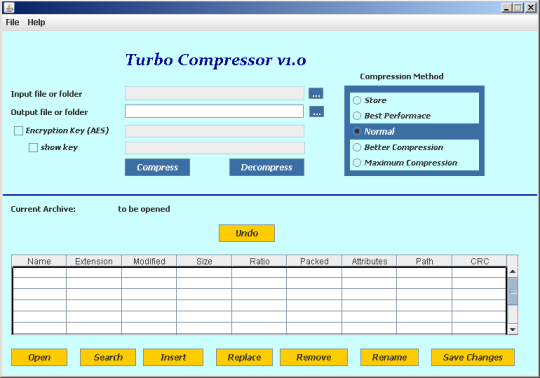Click the Packed column header
Viewport: 540px width, 378px height.
pos(314,261)
